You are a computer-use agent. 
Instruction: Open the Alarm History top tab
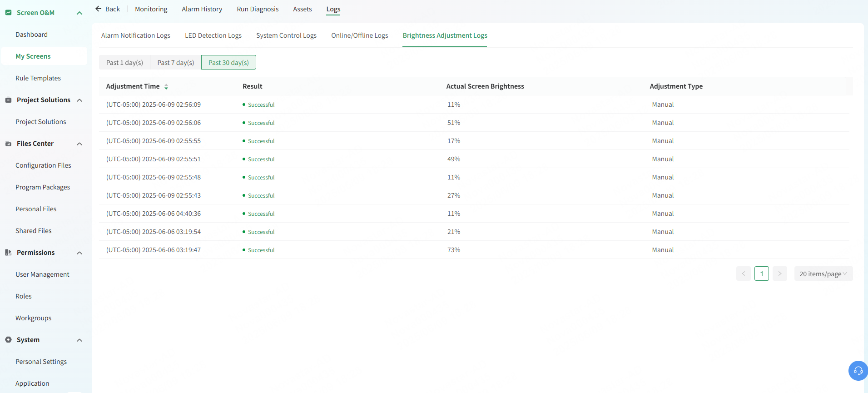(202, 9)
